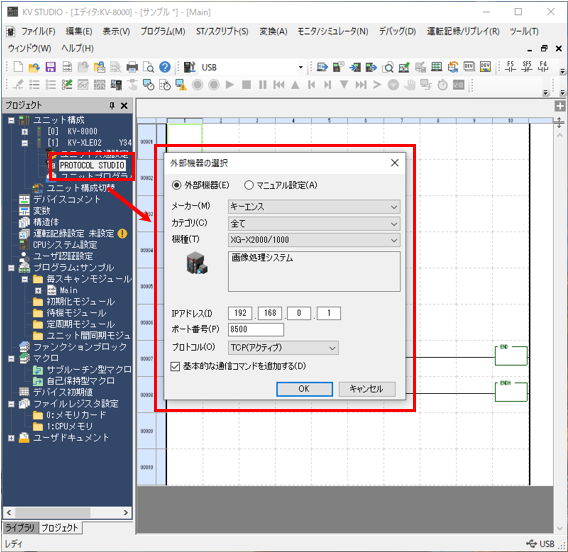Select the 外部機器(E) radio button

(x=176, y=185)
